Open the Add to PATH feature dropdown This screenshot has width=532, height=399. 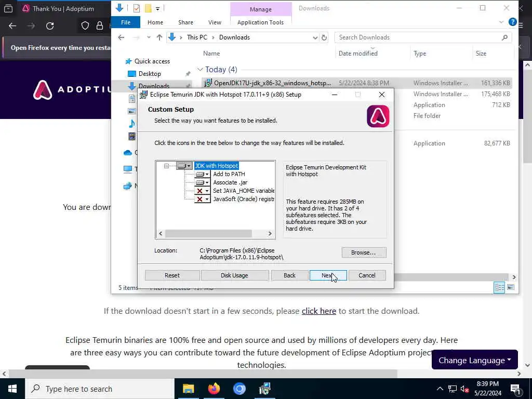click(202, 174)
